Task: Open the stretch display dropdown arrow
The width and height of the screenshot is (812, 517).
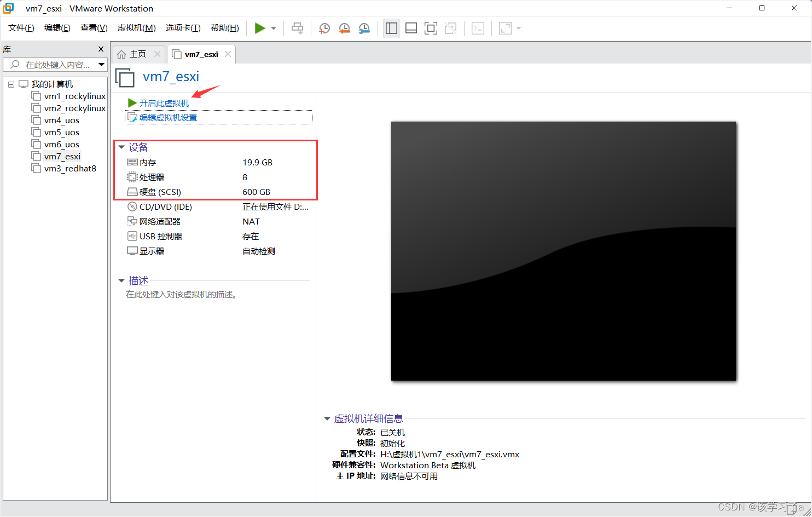Action: tap(519, 28)
